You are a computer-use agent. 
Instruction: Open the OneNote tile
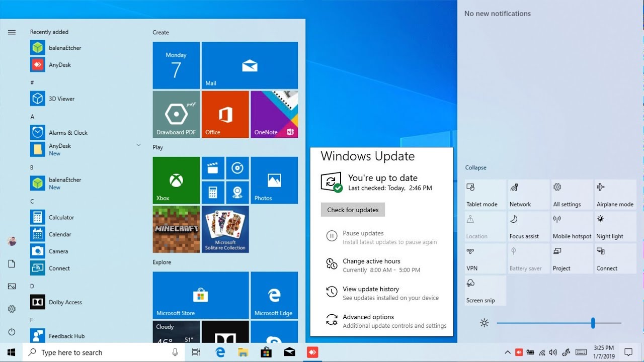274,114
